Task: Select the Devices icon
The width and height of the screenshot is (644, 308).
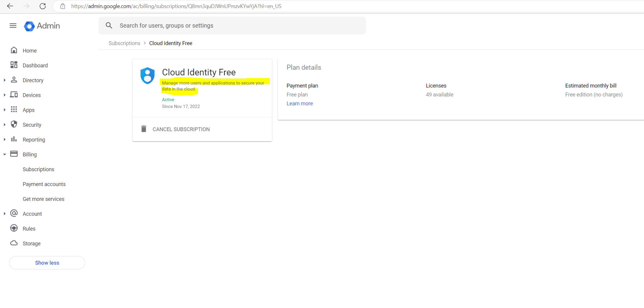Action: pos(14,95)
